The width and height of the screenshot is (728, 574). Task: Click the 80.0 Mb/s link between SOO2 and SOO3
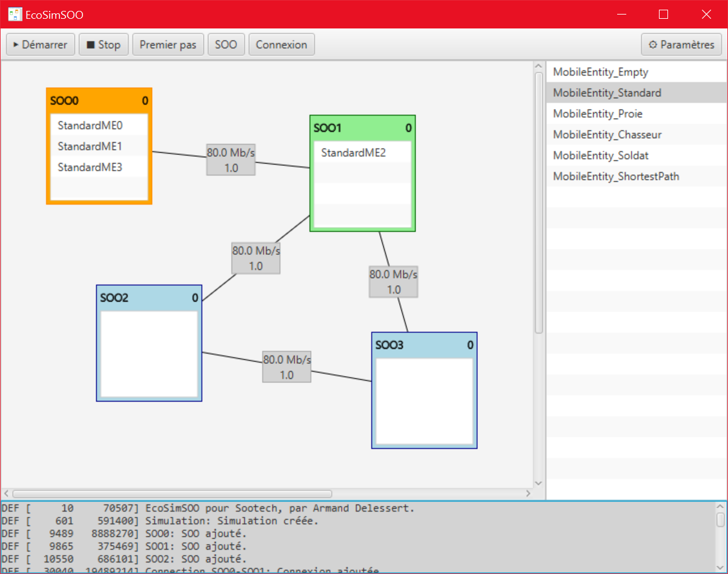[286, 366]
